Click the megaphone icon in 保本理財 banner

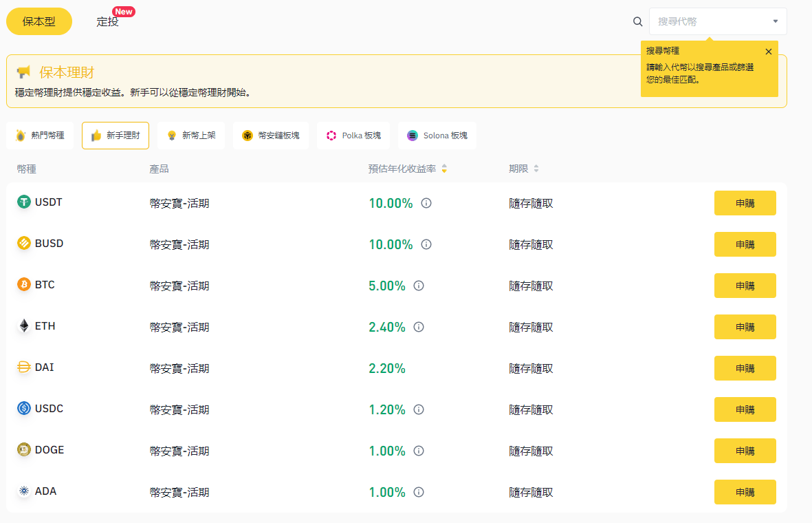click(x=23, y=72)
